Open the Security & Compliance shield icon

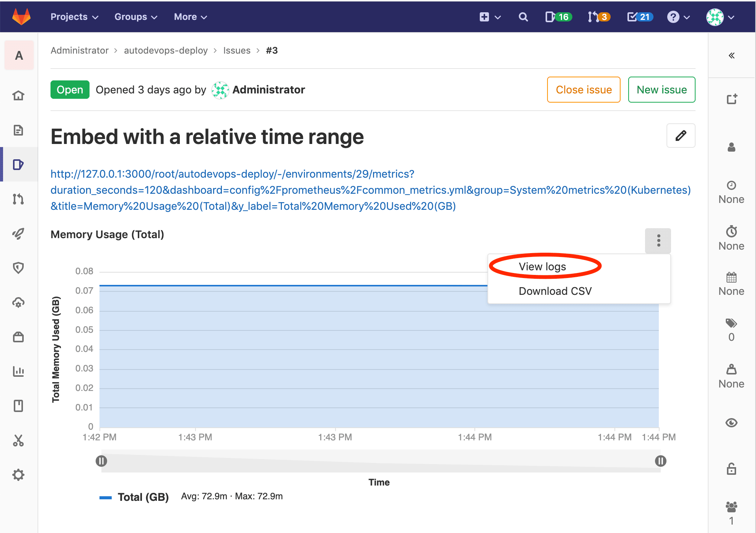[19, 268]
